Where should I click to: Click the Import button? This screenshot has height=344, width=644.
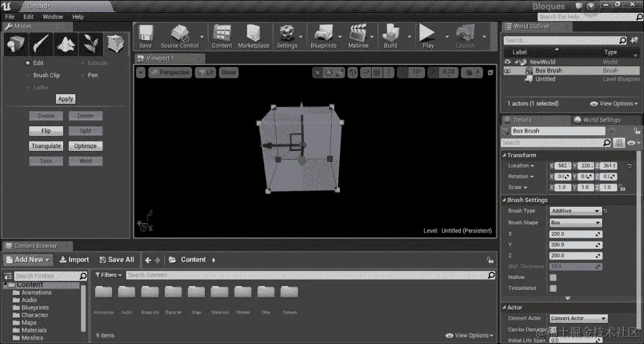pos(74,260)
